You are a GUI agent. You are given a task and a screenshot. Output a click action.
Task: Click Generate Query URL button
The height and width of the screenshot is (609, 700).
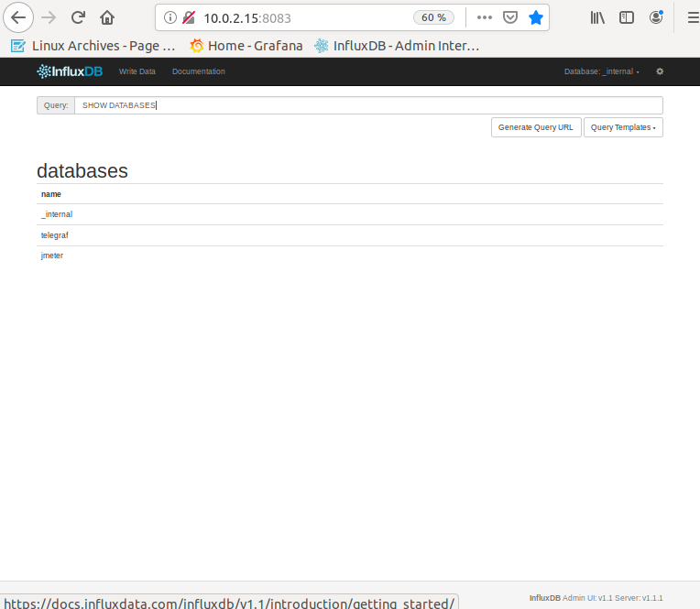pyautogui.click(x=536, y=127)
